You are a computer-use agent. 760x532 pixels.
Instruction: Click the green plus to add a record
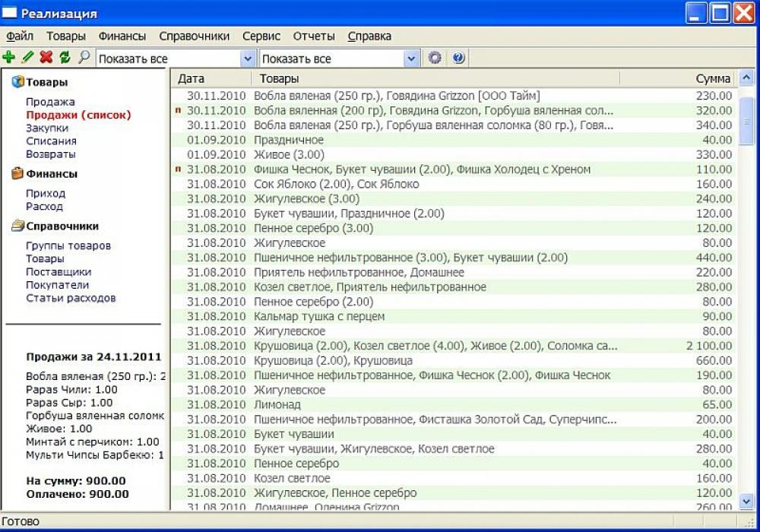[9, 57]
